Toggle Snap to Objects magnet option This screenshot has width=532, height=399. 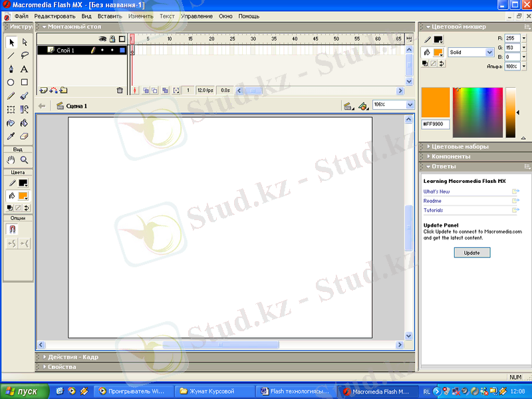point(12,229)
